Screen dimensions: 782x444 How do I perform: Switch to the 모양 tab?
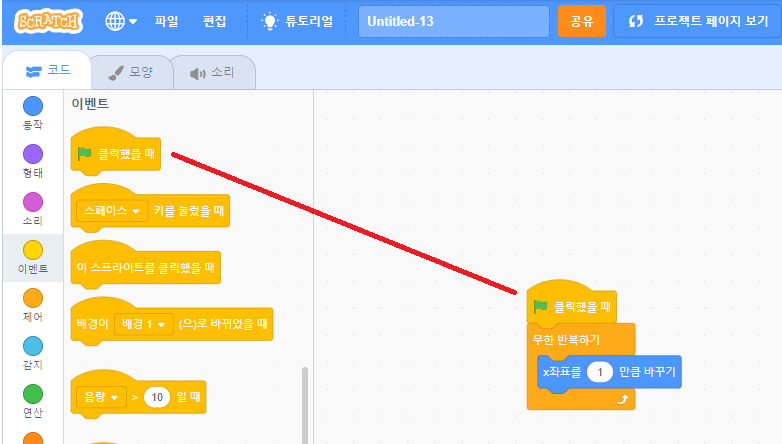click(x=131, y=73)
